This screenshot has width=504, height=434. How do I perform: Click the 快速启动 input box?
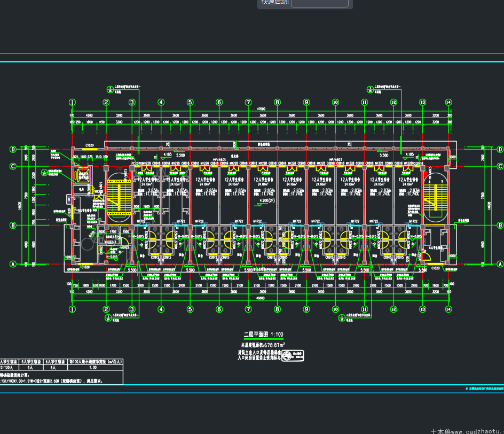click(319, 3)
